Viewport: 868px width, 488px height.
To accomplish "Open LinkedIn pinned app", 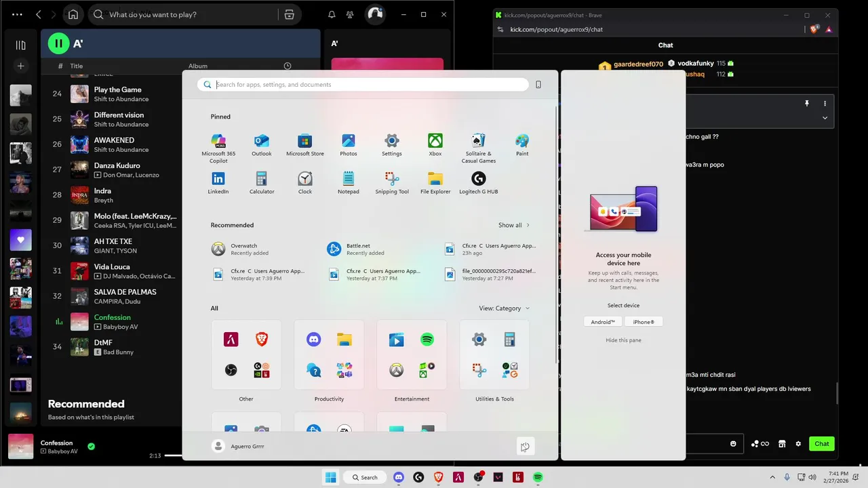I will [218, 183].
